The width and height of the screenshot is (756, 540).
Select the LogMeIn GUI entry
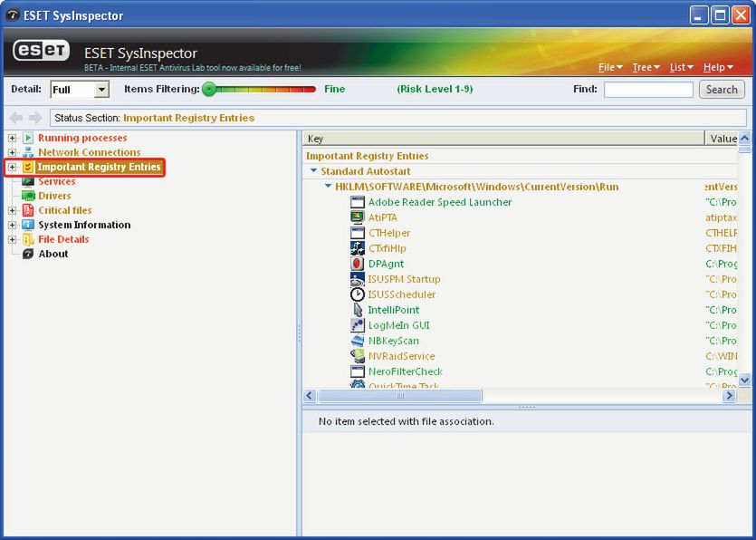pos(398,326)
